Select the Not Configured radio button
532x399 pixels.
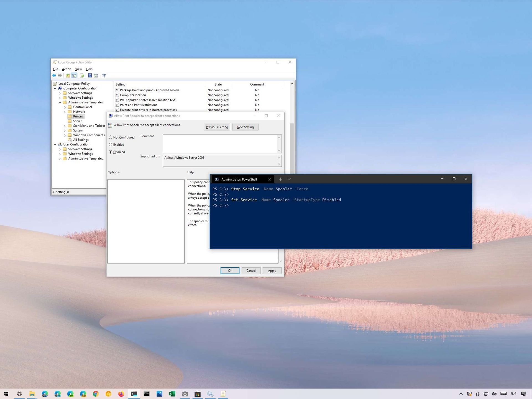[x=111, y=137]
